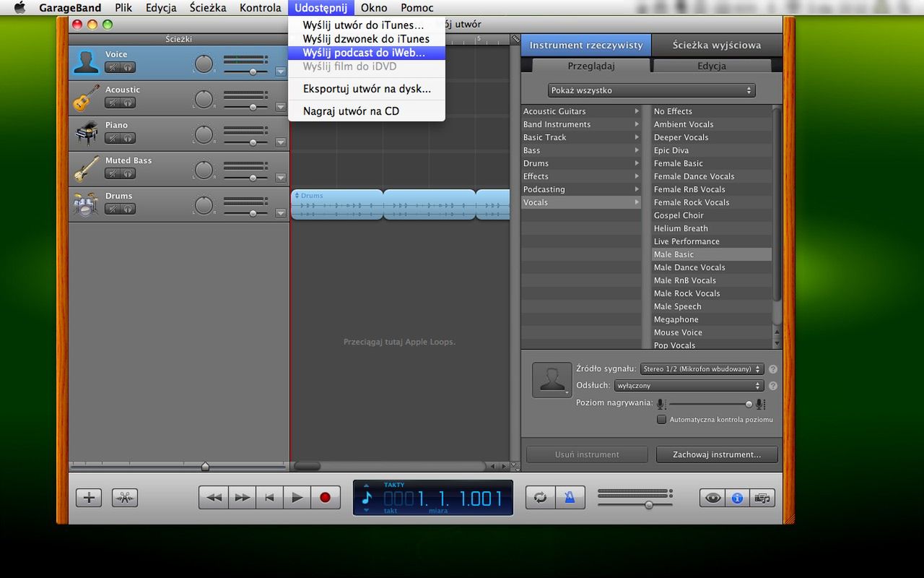Click the Usuń instrument button
Screen dimensions: 924x578
click(x=587, y=454)
